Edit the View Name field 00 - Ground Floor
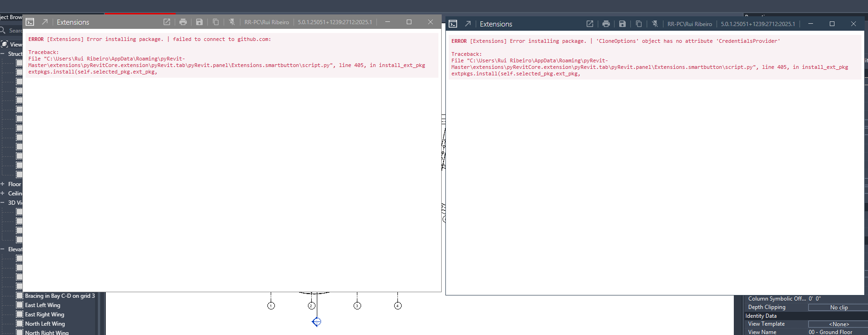Screen dimensions: 868x335 838,332
